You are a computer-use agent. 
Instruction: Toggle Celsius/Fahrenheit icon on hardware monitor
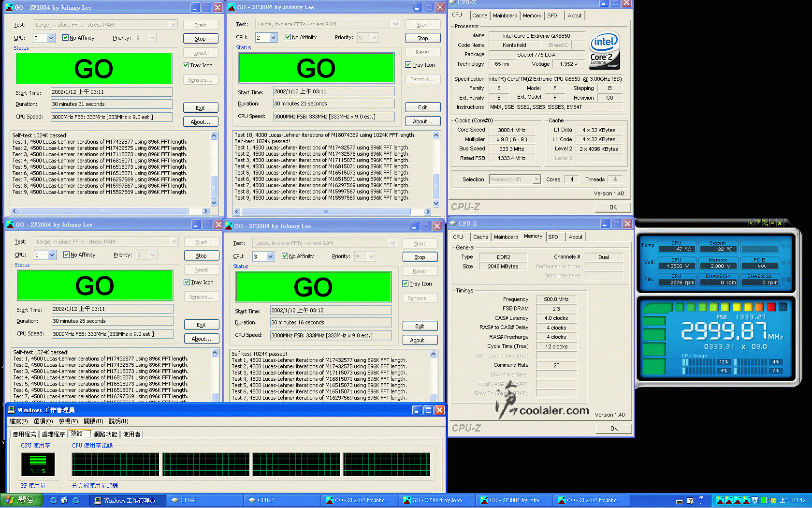pos(765,223)
